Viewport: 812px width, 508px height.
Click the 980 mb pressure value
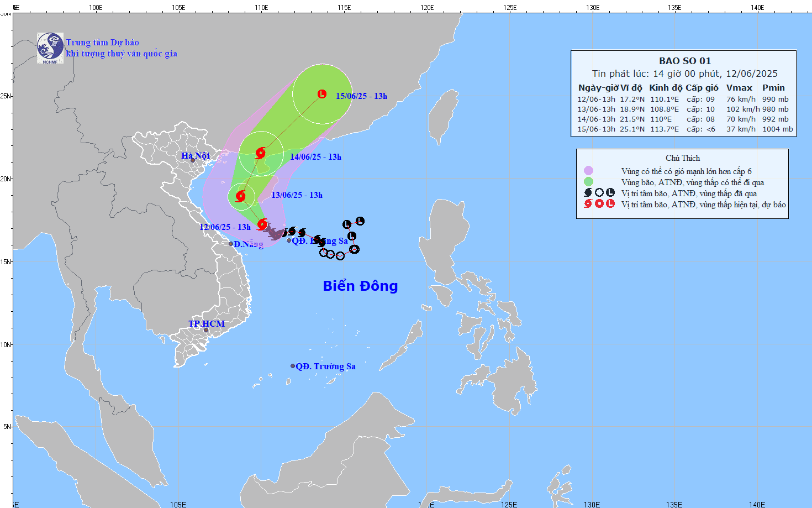(776, 109)
